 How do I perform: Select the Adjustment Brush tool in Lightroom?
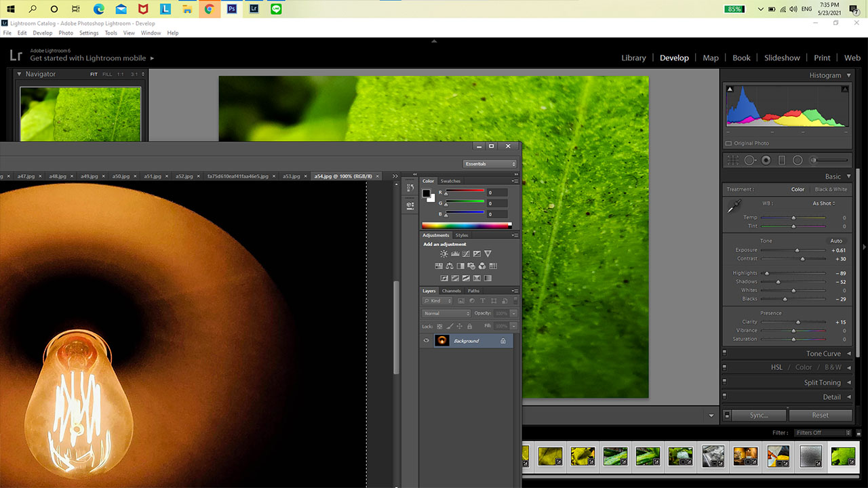(x=829, y=161)
